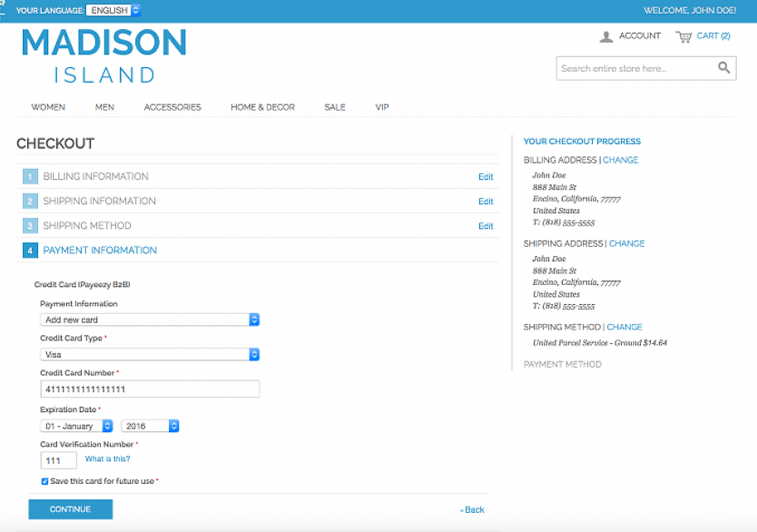Click the step 3 Shipping Method number badge
The height and width of the screenshot is (532, 757).
coord(30,226)
